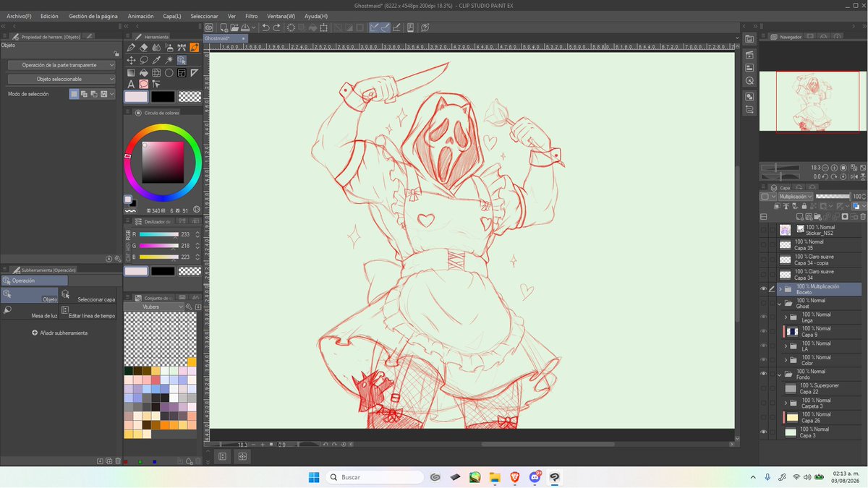Select the Pen tool in the tool palette

click(131, 47)
